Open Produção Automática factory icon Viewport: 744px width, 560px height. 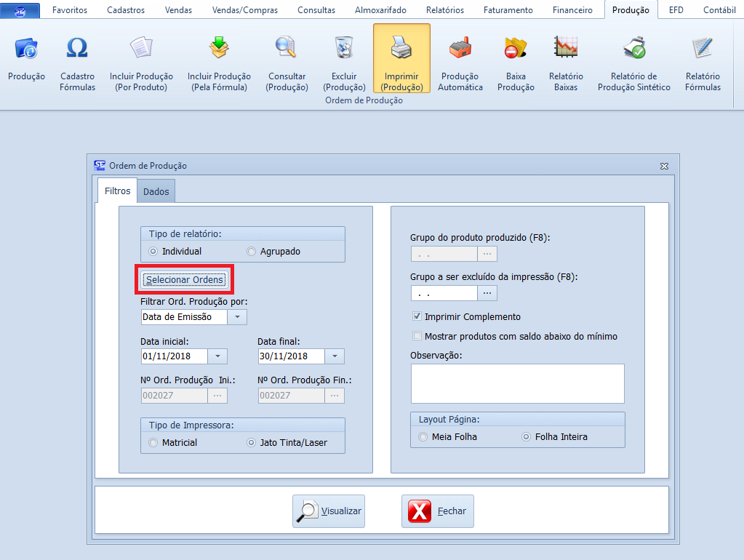tap(460, 49)
